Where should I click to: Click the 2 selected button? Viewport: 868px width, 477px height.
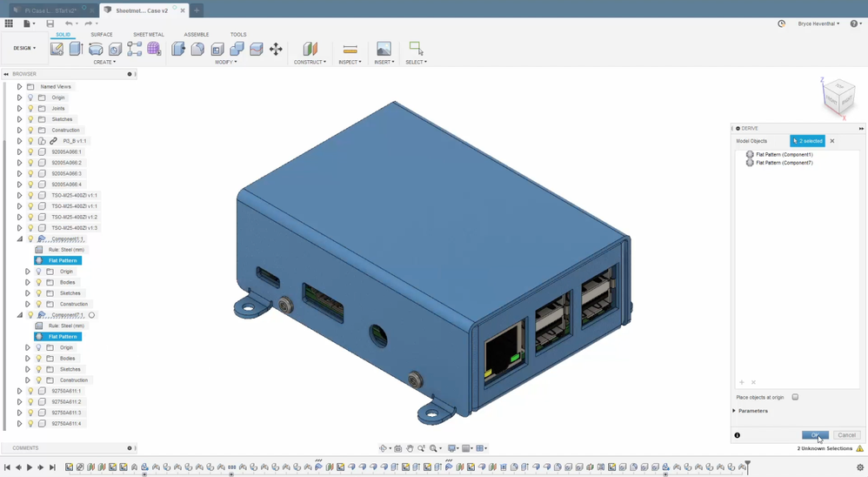[x=807, y=141]
